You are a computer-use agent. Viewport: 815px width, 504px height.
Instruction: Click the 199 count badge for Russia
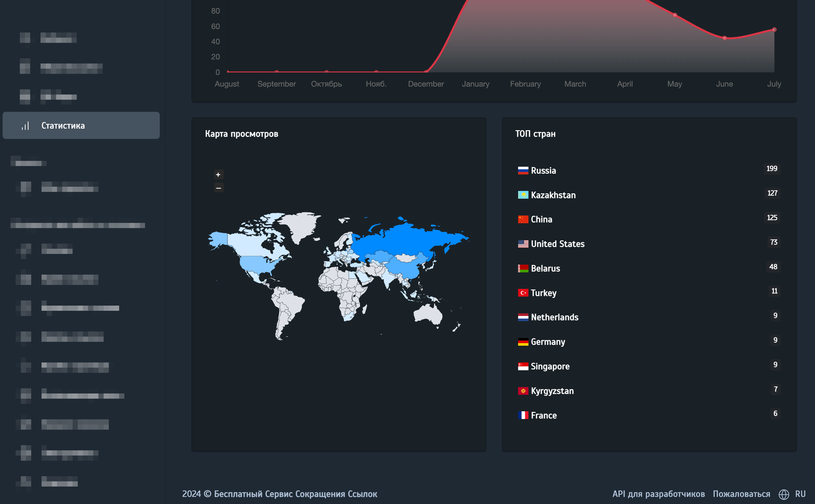click(x=772, y=169)
